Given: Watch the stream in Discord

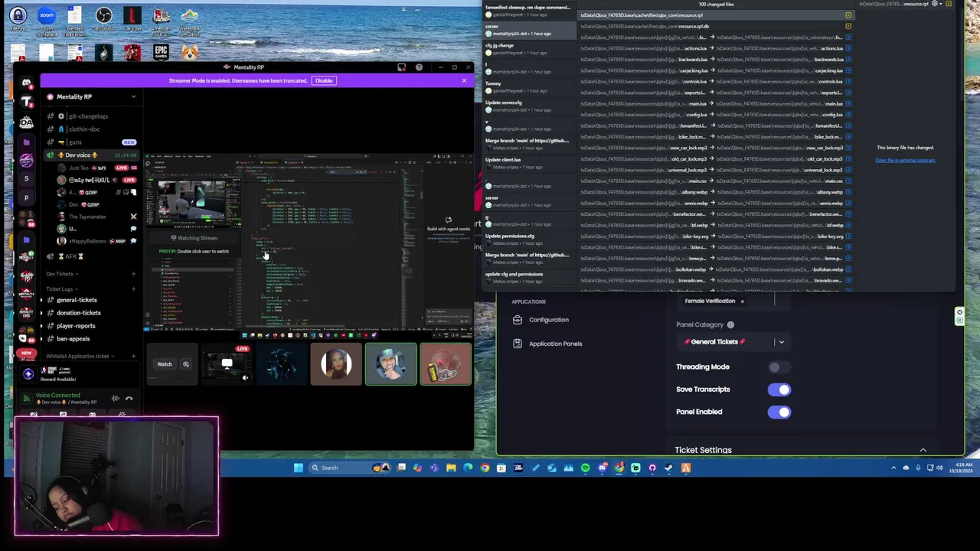Looking at the screenshot, I should pos(165,364).
